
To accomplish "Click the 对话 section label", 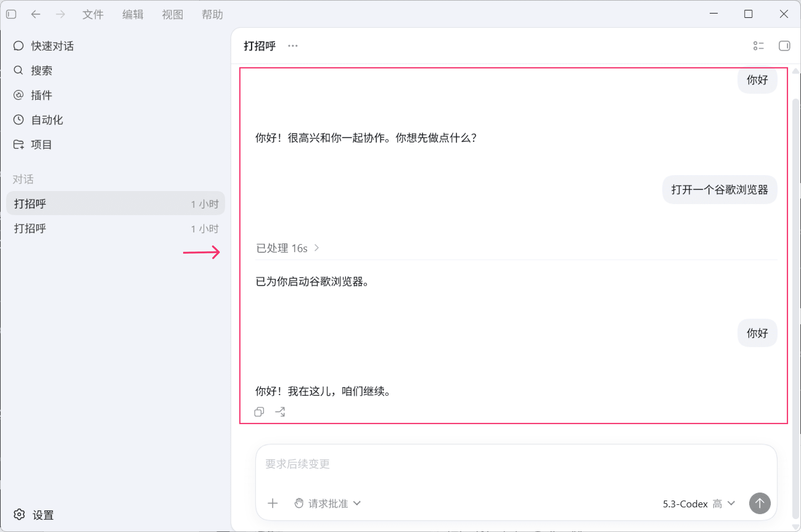I will tap(23, 179).
